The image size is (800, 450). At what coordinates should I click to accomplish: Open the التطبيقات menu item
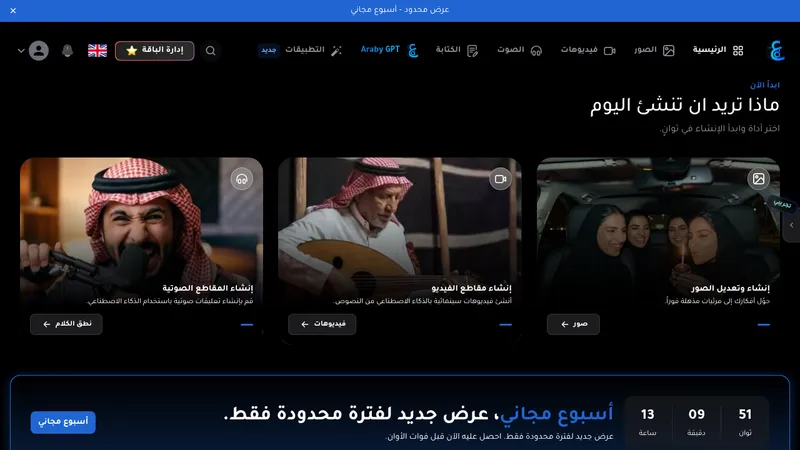pos(313,50)
